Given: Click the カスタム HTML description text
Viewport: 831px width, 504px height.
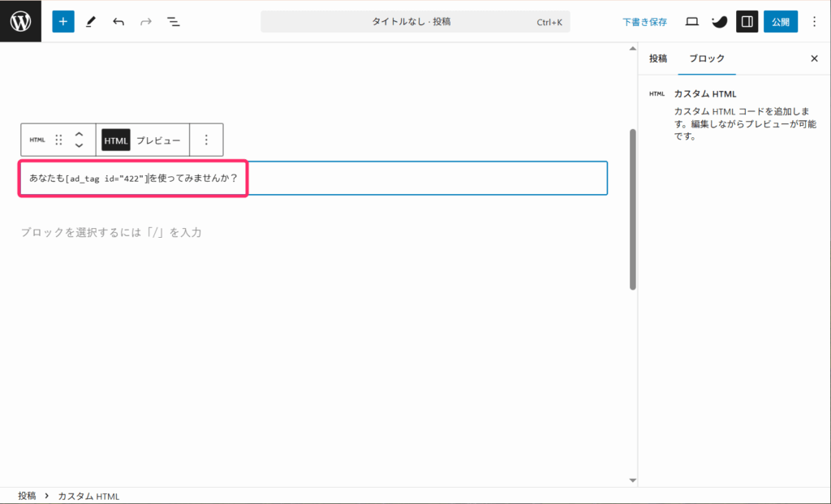Looking at the screenshot, I should [x=745, y=123].
